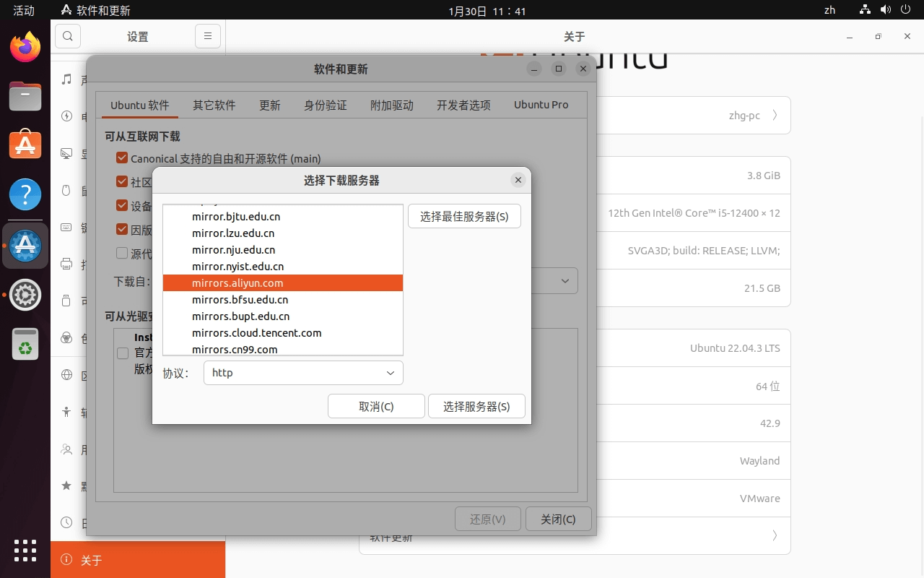
Task: Toggle Canonical main software checkbox
Action: point(122,158)
